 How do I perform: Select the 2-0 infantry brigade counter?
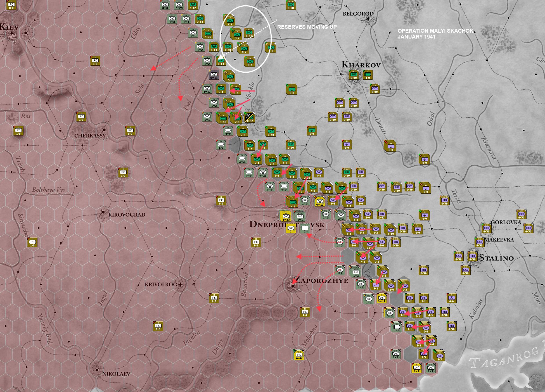[x=277, y=172]
